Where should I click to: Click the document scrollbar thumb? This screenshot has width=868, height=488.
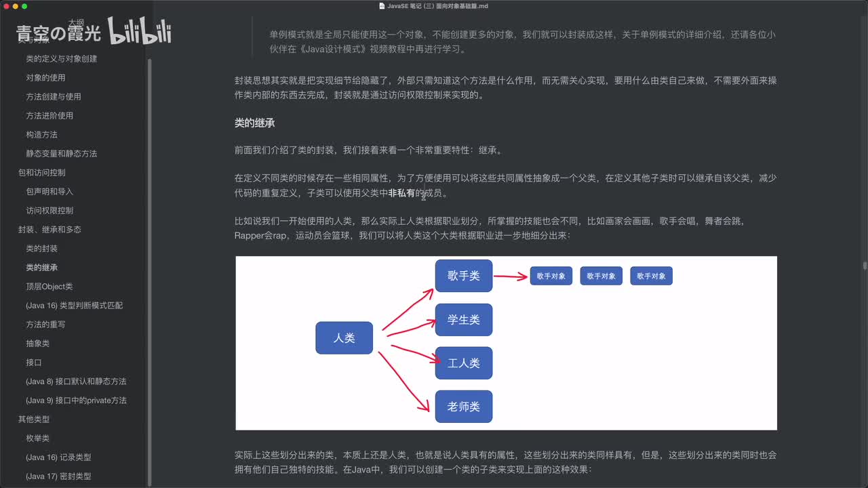[865, 266]
